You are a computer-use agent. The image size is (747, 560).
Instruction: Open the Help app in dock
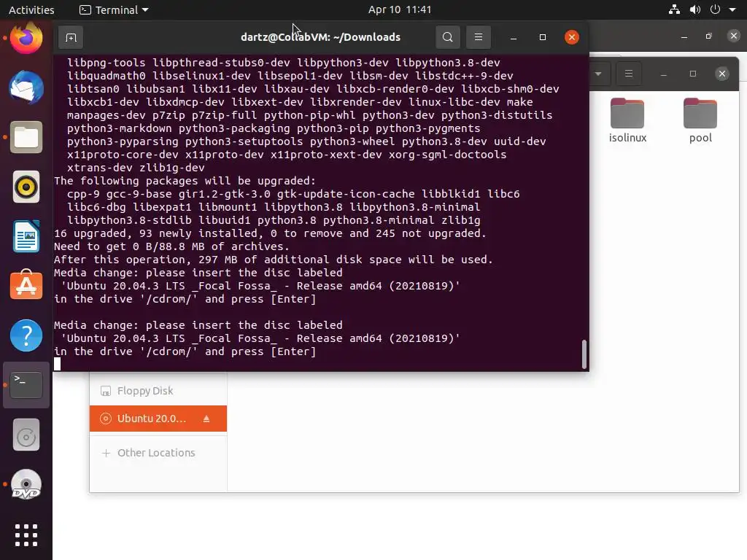click(x=26, y=335)
